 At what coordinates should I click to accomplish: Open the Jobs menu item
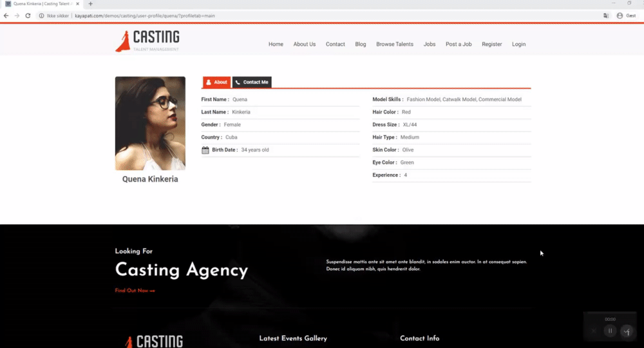point(429,44)
